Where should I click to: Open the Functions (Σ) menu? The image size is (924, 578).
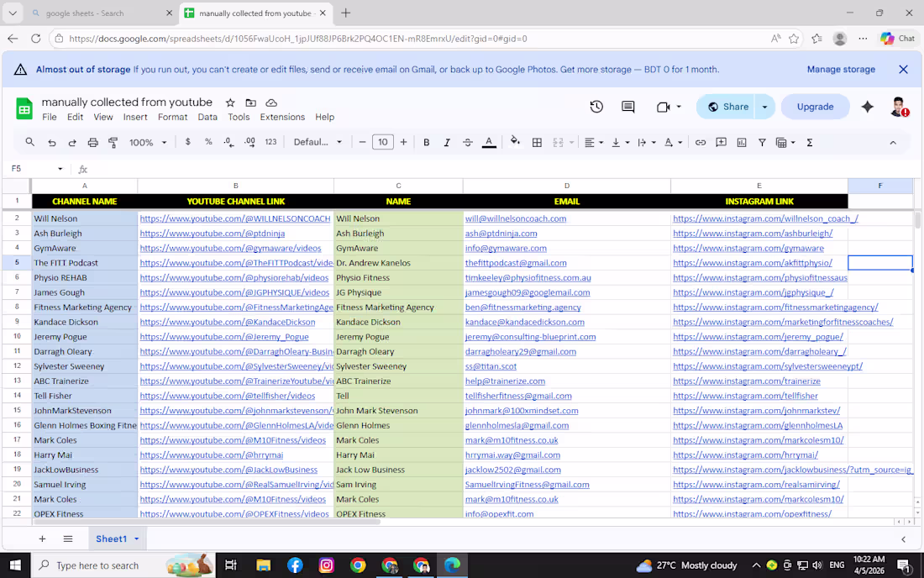coord(810,142)
